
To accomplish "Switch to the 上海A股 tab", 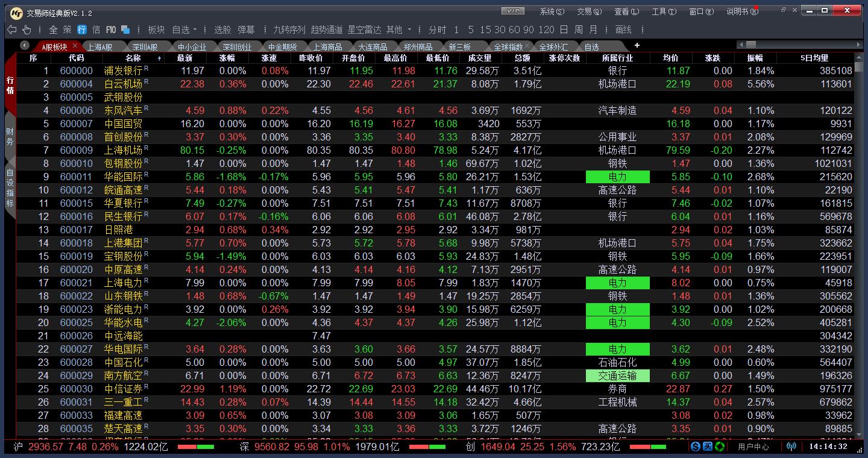I will click(99, 46).
